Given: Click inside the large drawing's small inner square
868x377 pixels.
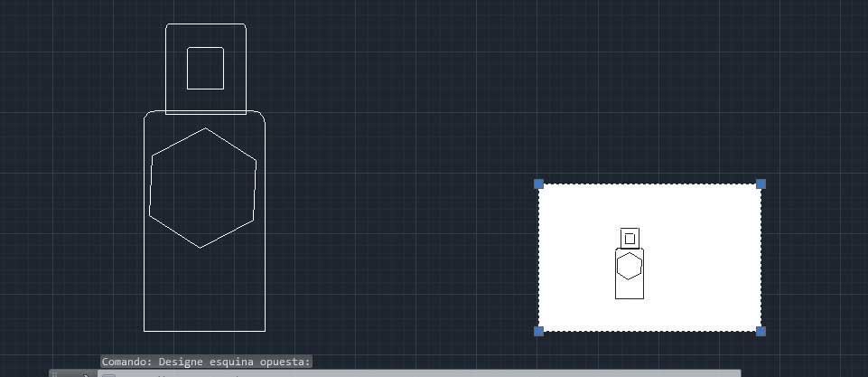Looking at the screenshot, I should (x=205, y=69).
